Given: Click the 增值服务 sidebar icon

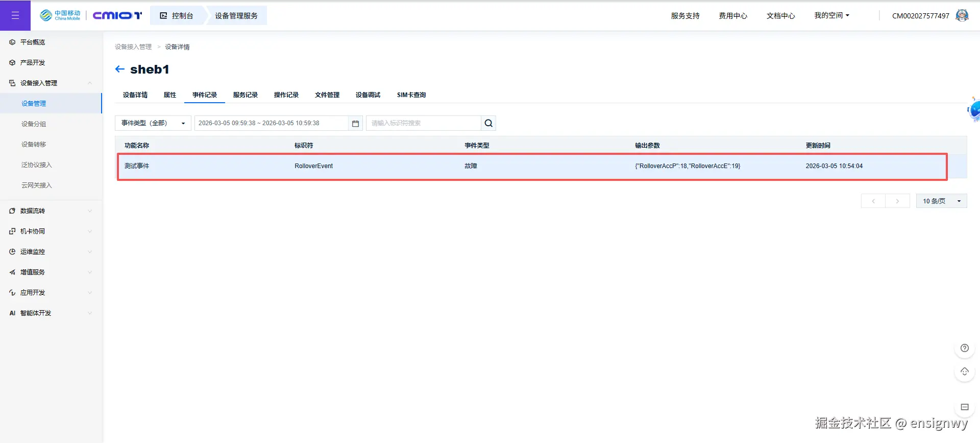Looking at the screenshot, I should (x=12, y=272).
